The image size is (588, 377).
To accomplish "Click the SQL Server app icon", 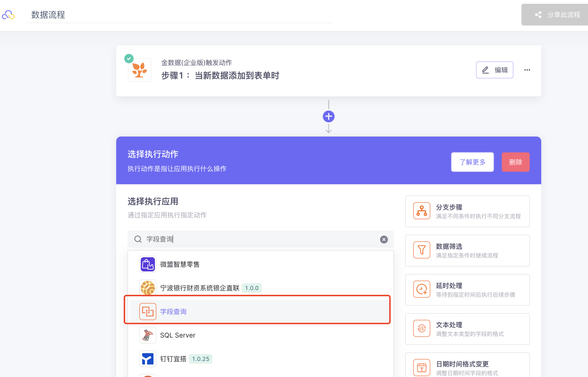I will [x=148, y=335].
